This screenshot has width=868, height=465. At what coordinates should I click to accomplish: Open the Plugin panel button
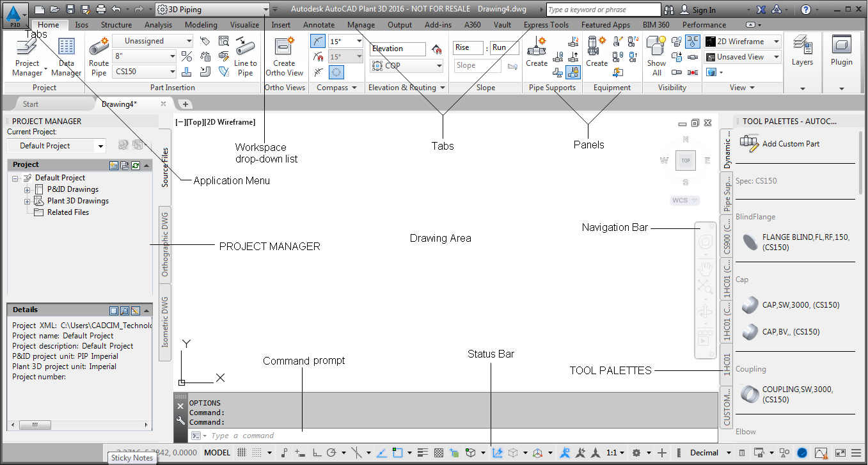click(x=842, y=51)
